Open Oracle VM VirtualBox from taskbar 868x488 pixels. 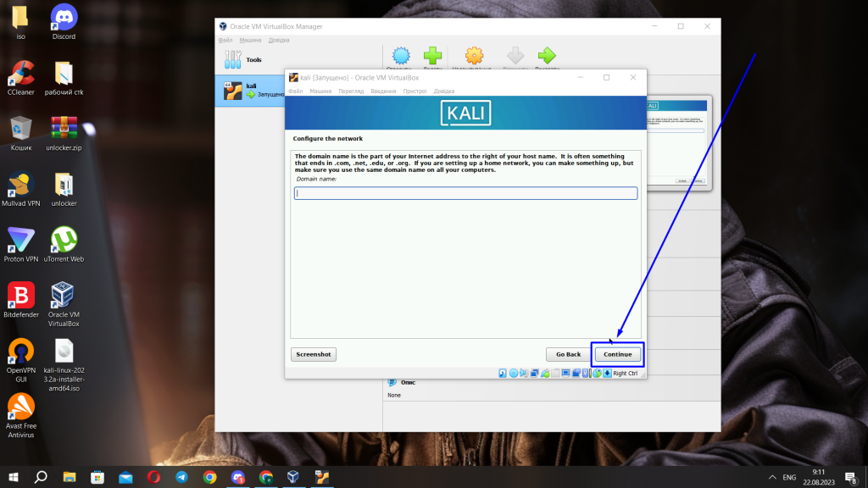pyautogui.click(x=292, y=478)
